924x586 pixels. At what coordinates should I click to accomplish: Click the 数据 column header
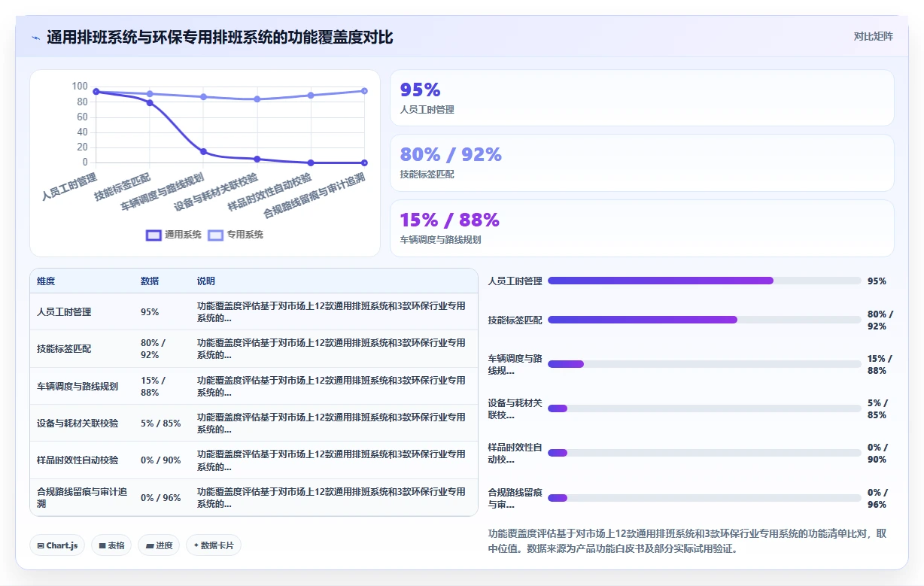click(x=150, y=281)
